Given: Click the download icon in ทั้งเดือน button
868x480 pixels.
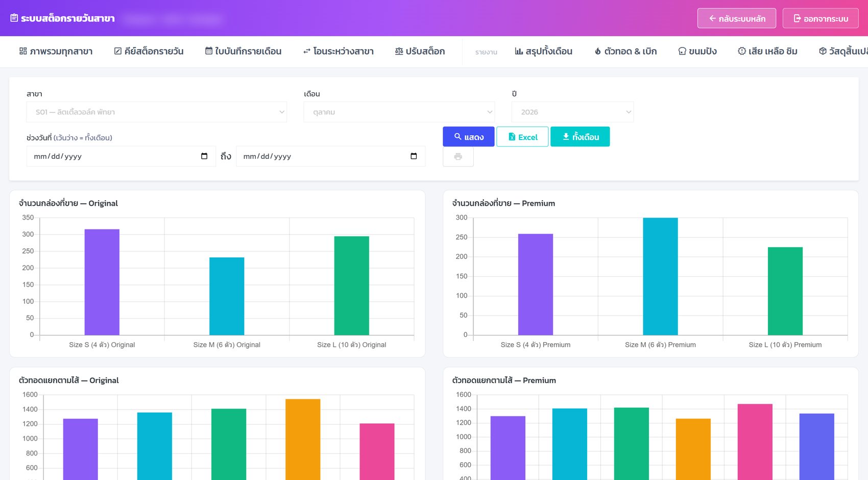Looking at the screenshot, I should coord(566,137).
